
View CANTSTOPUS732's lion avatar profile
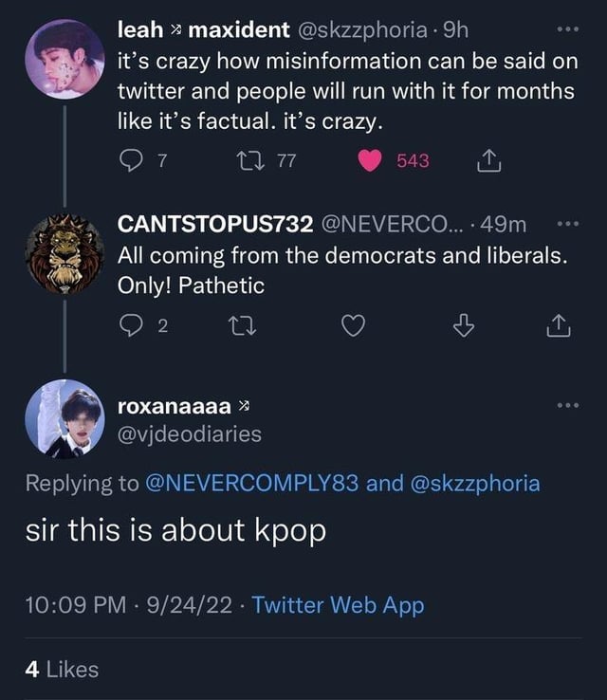[64, 253]
